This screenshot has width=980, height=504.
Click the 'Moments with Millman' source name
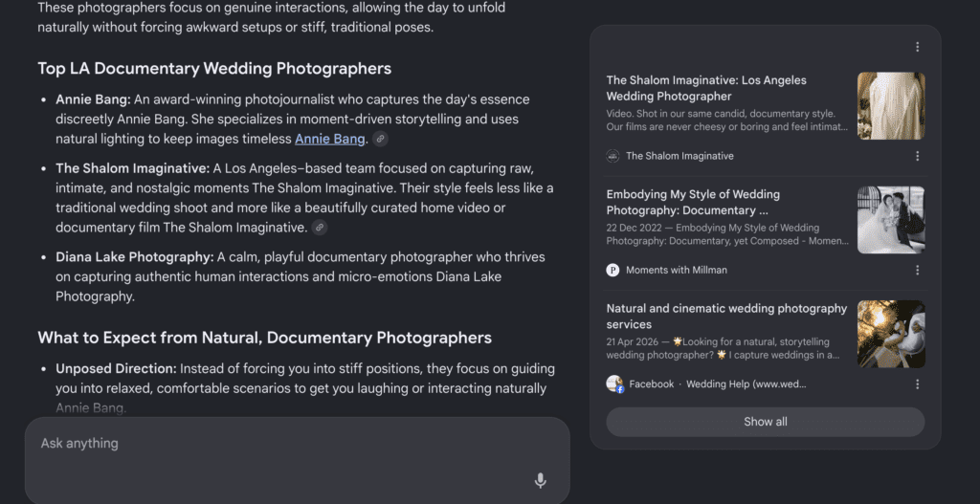(x=677, y=271)
